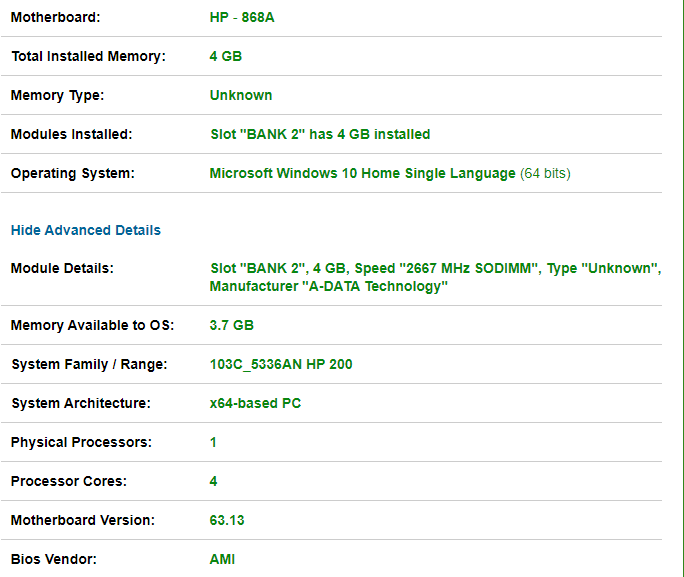Viewport: 684px width, 577px height.
Task: Select the 103C_5336AN HP 200 value
Action: [x=281, y=364]
